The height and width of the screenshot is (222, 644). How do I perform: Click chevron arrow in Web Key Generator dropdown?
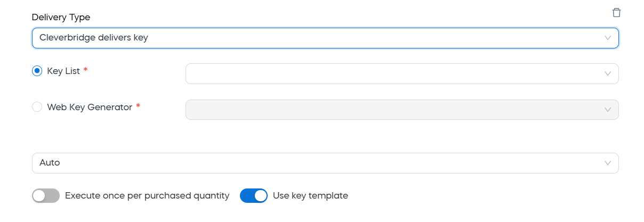pos(607,110)
